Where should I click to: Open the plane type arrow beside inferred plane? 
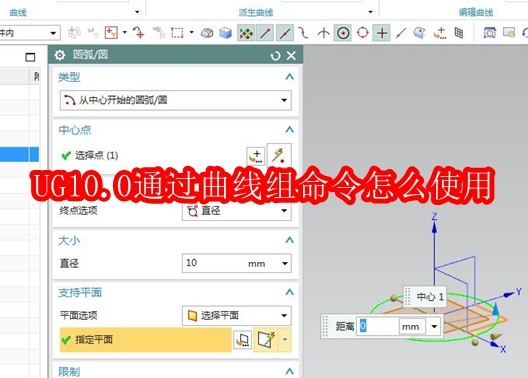(285, 340)
